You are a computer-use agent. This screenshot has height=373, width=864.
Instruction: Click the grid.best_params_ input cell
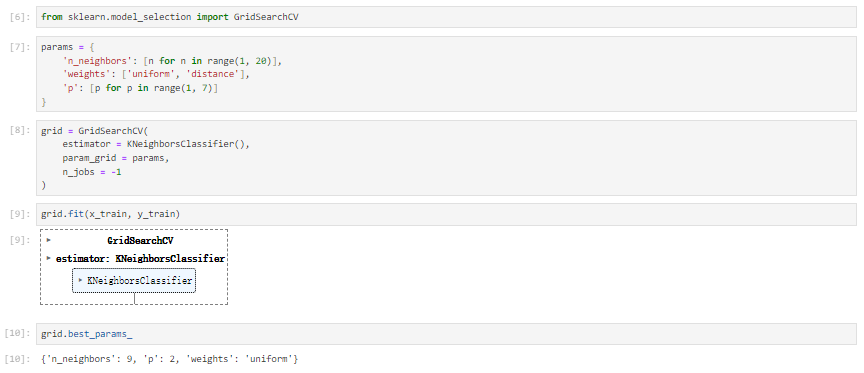446,334
